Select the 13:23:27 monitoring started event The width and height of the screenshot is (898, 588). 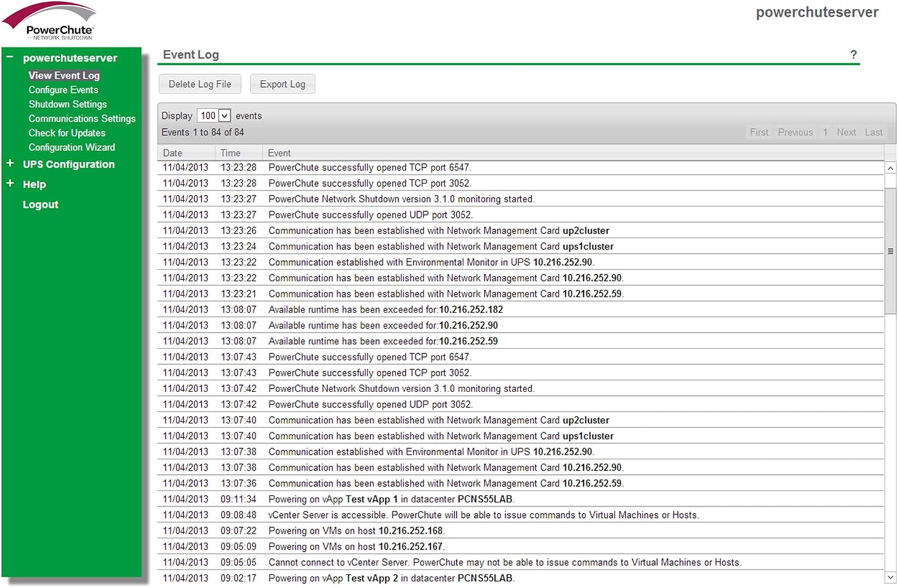[x=521, y=199]
